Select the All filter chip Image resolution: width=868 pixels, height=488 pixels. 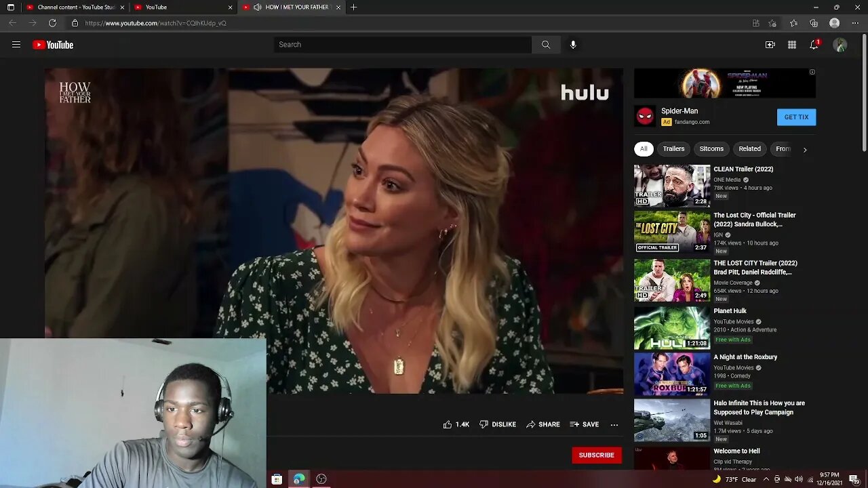[x=644, y=149]
